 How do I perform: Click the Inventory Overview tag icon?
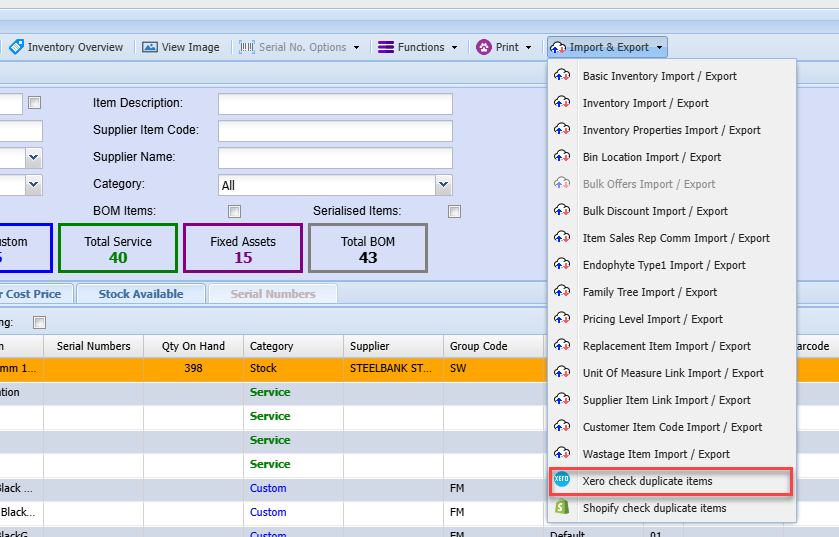(x=16, y=47)
